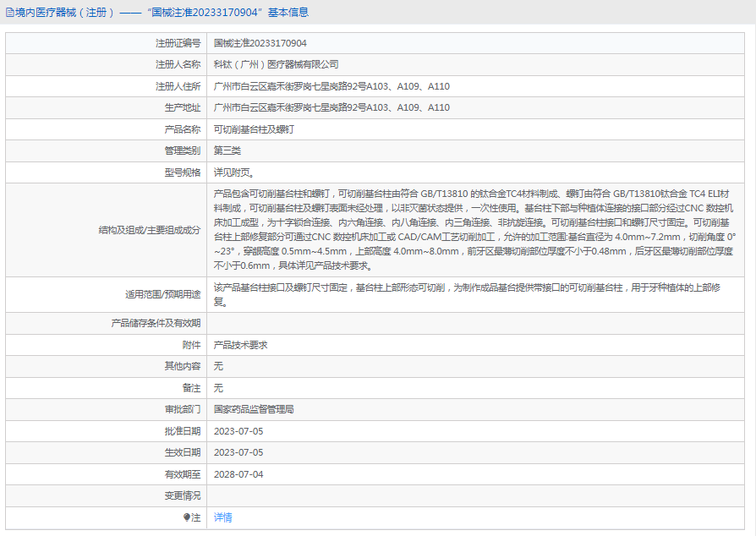This screenshot has width=756, height=536.
Task: Click the 生产地址 address value
Action: [x=331, y=107]
